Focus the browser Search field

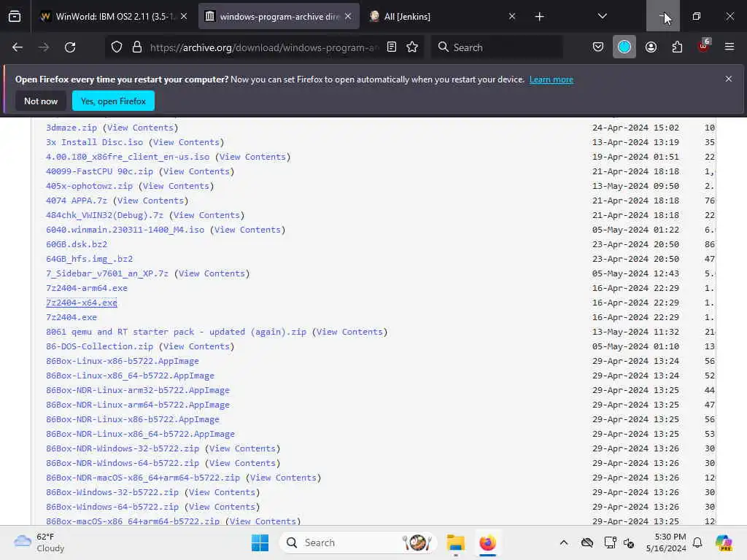(498, 47)
